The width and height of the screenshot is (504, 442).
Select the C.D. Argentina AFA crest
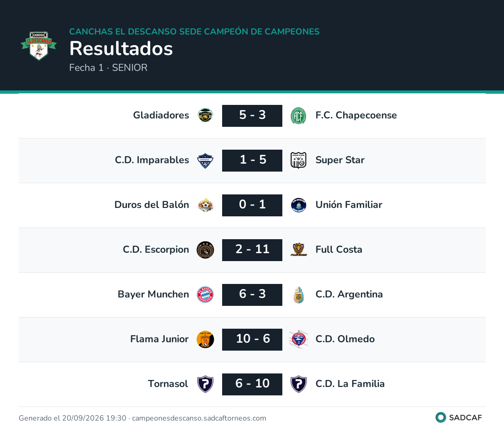[x=298, y=295]
